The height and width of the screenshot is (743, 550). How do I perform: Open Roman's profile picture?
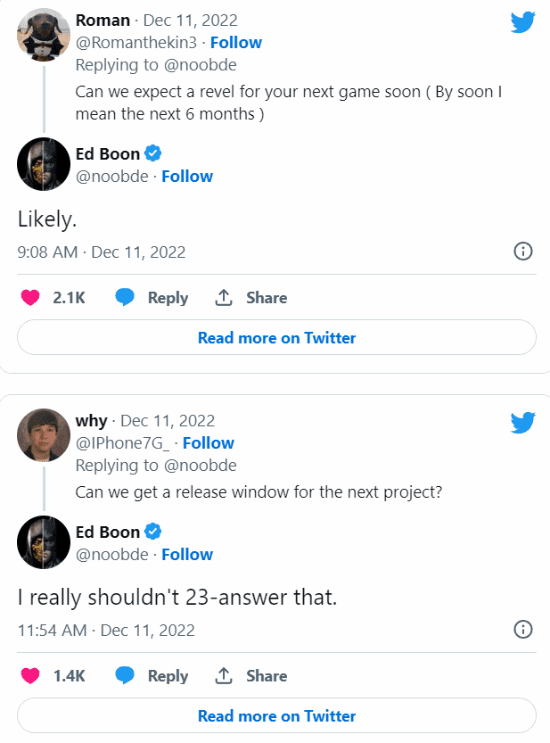pyautogui.click(x=44, y=35)
